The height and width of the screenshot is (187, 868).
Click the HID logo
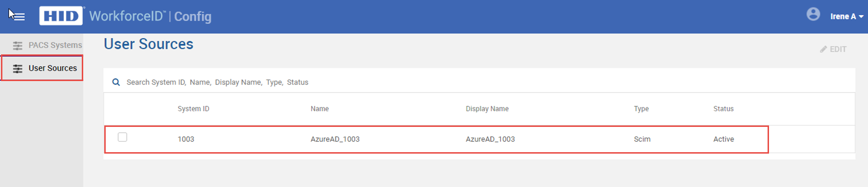pyautogui.click(x=61, y=16)
